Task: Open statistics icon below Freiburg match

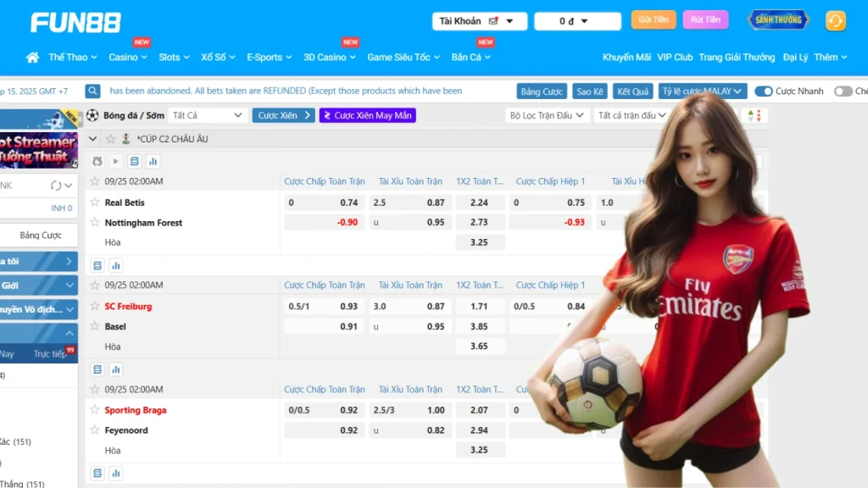Action: (x=115, y=369)
